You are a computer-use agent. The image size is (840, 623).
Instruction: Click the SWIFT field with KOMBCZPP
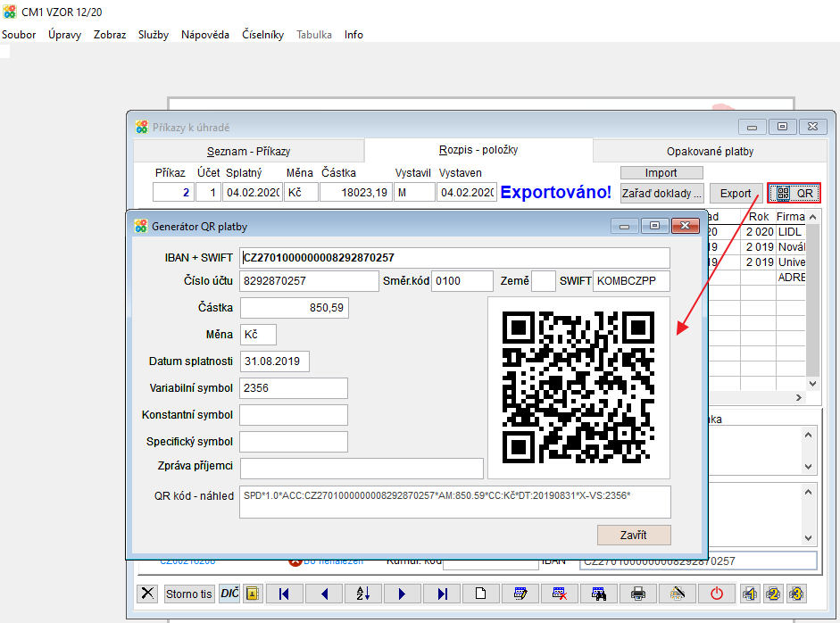pos(632,281)
